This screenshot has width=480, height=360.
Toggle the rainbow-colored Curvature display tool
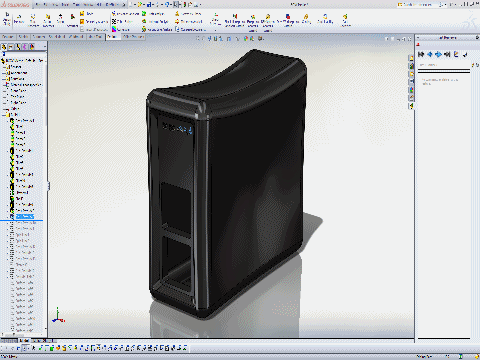pyautogui.click(x=121, y=30)
